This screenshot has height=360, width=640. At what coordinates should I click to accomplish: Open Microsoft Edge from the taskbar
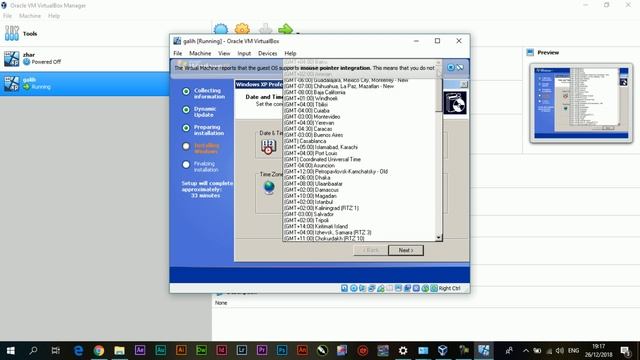[78, 351]
